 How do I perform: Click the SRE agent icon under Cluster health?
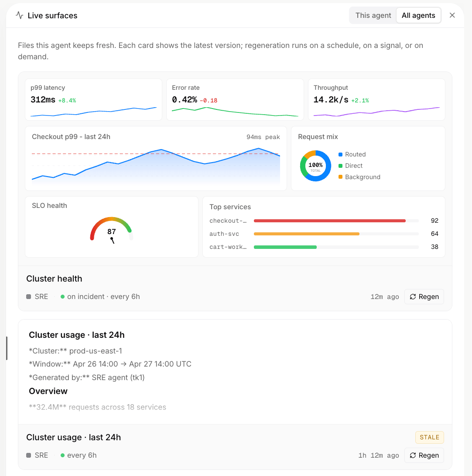(28, 296)
